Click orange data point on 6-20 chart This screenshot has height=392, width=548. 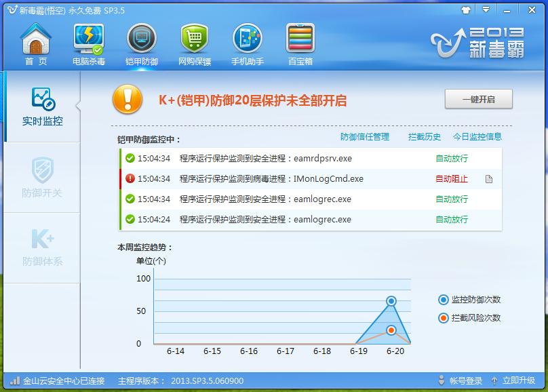point(391,330)
